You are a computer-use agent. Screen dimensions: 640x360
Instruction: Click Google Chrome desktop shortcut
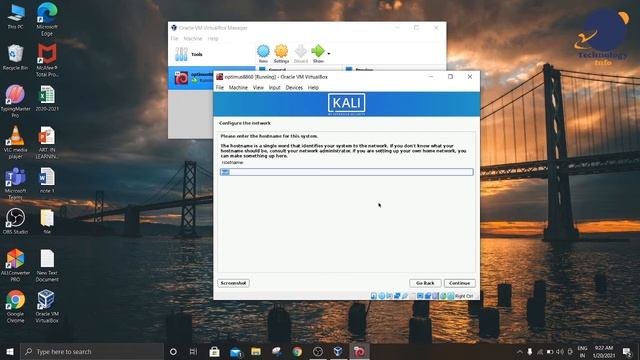16,307
